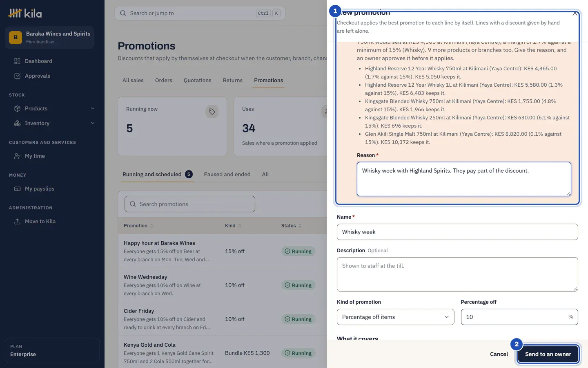Viewport: 588px width, 368px height.
Task: Click the Search or jump to box
Action: pos(200,13)
